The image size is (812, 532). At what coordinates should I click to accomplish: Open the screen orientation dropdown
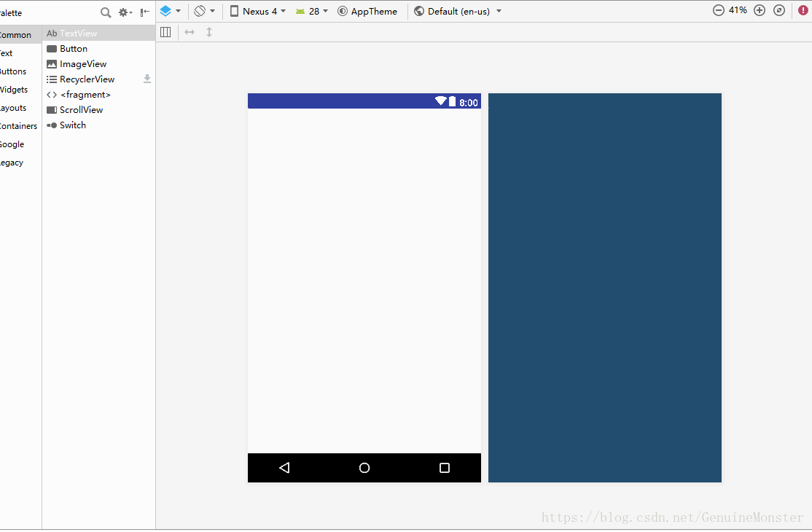[205, 11]
